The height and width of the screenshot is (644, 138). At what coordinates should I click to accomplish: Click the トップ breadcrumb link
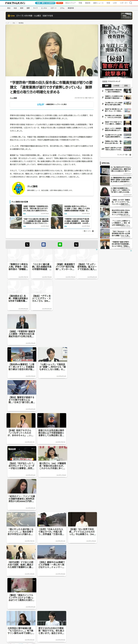click(7, 23)
